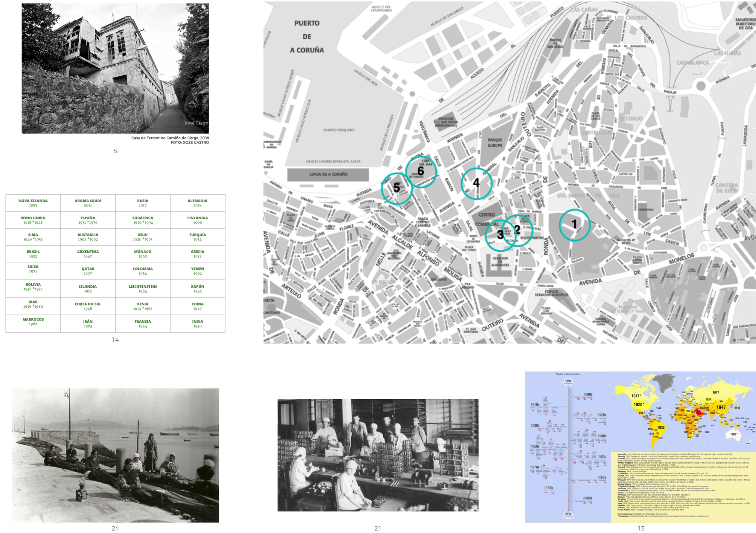Open the Casa de Ferrant house photo
The width and height of the screenshot is (756, 533).
pyautogui.click(x=115, y=68)
